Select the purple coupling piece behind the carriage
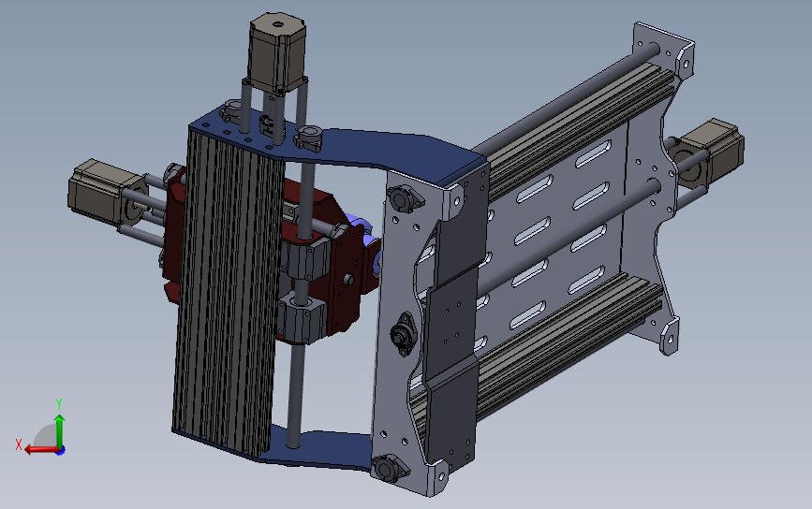Screen dimensions: 812x509 click(x=365, y=233)
